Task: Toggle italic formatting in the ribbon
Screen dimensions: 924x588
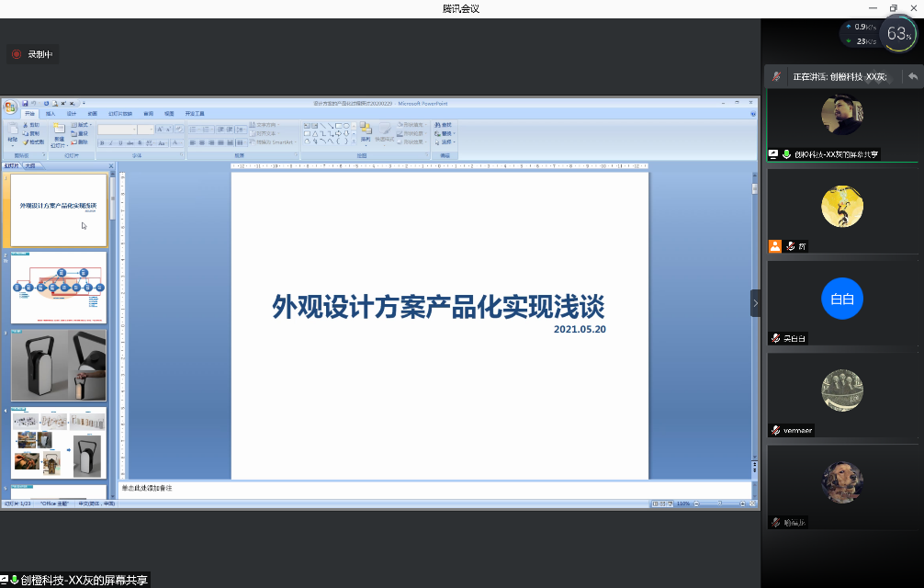Action: pyautogui.click(x=111, y=143)
